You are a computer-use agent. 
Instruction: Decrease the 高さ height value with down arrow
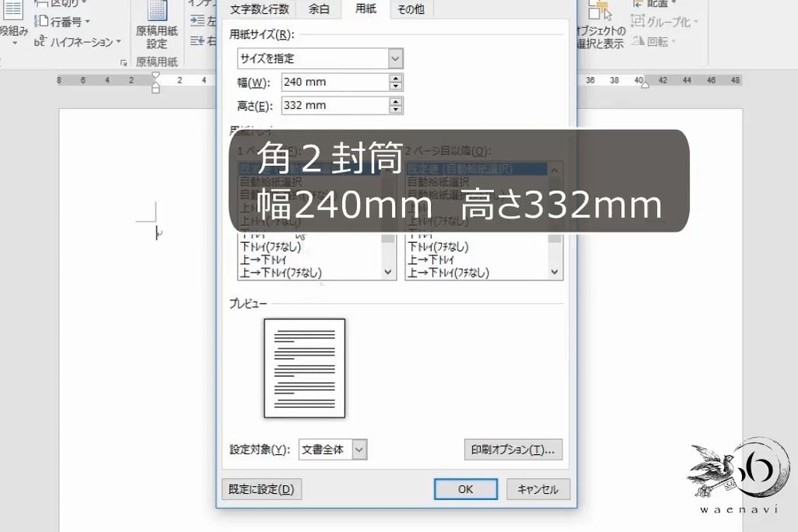coord(395,110)
